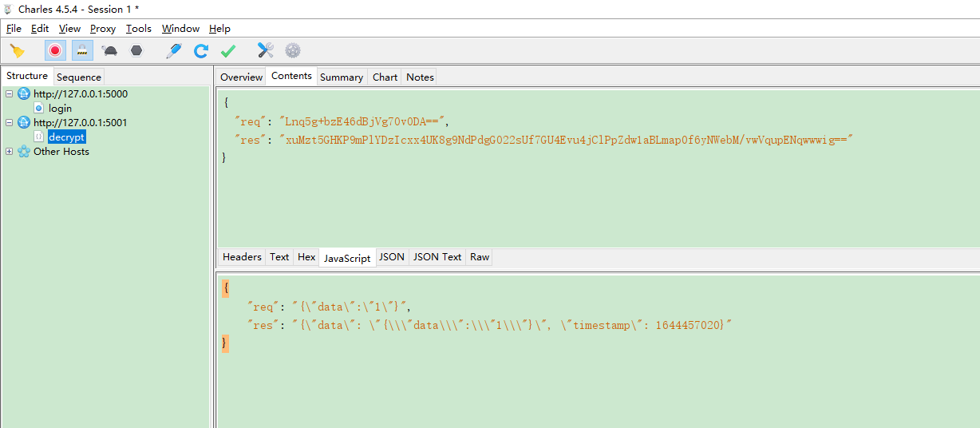The image size is (980, 428).
Task: Select the Compose pen icon
Action: pos(173,51)
